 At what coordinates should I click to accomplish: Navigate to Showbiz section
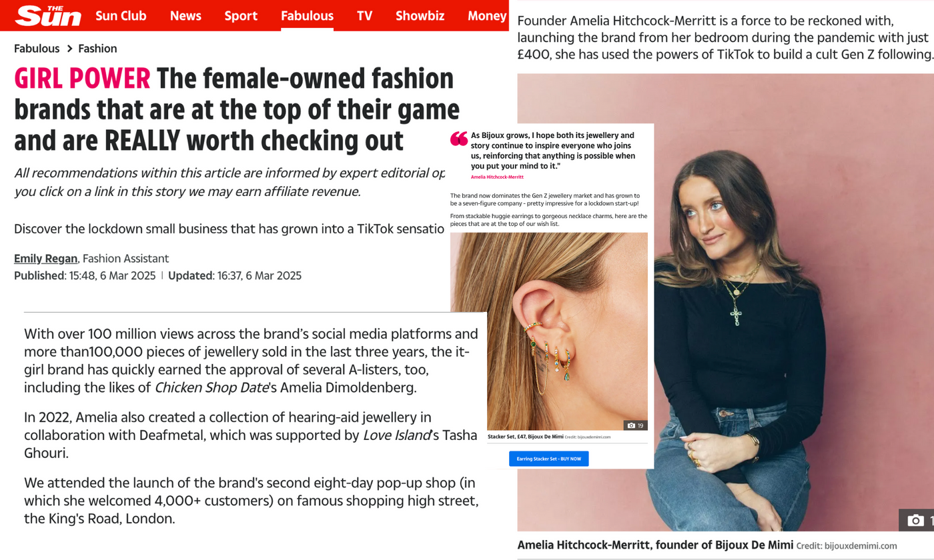point(420,15)
